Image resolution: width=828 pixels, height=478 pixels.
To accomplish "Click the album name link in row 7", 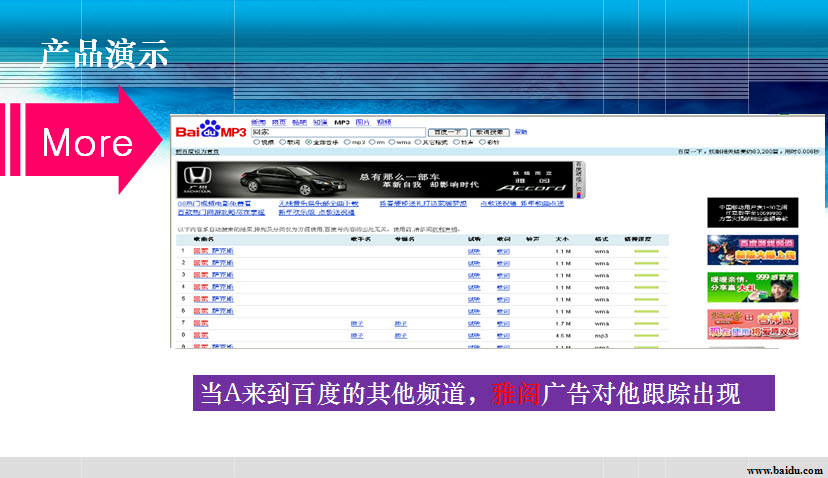I will click(x=401, y=323).
